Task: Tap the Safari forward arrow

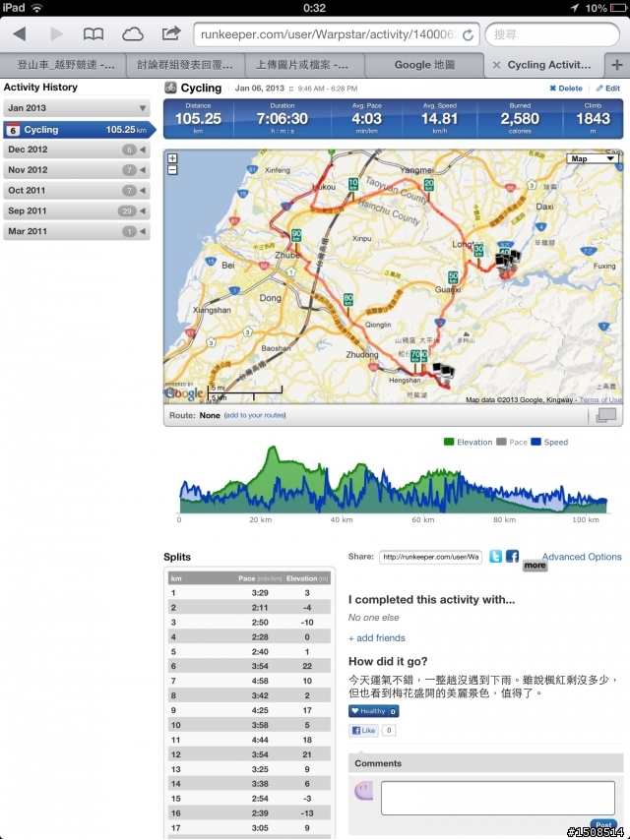Action: point(56,34)
